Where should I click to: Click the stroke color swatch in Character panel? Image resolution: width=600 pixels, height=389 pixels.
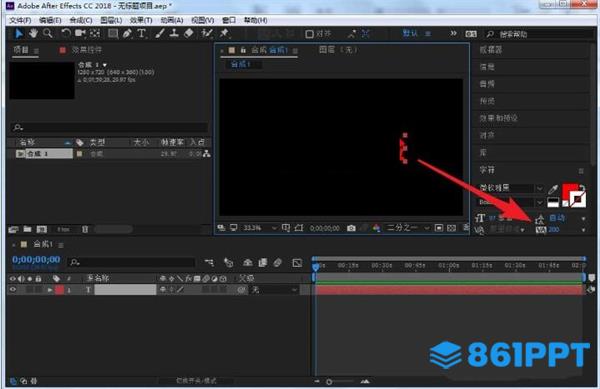[x=577, y=199]
